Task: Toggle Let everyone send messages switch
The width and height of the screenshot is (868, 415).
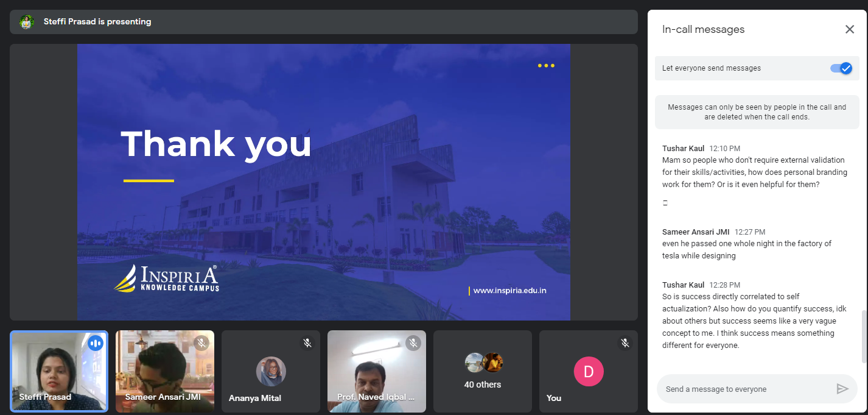Action: click(x=841, y=68)
